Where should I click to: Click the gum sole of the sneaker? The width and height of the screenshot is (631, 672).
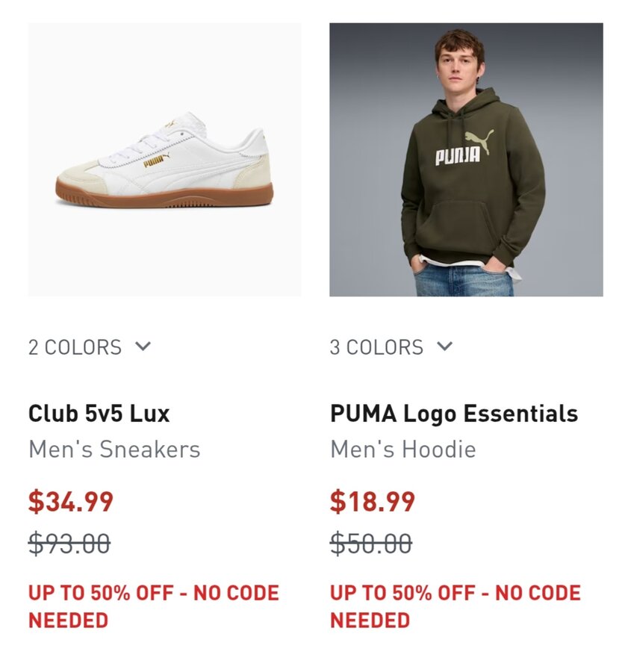[x=164, y=199]
